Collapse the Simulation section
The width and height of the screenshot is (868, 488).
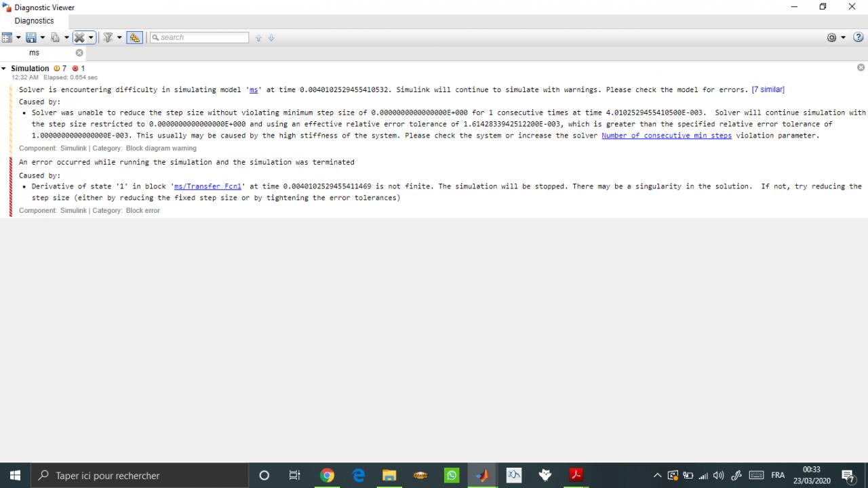click(x=4, y=68)
